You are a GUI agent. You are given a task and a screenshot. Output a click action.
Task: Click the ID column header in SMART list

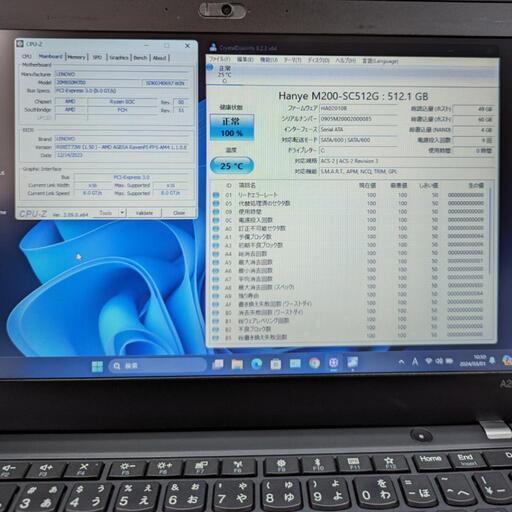pyautogui.click(x=229, y=186)
